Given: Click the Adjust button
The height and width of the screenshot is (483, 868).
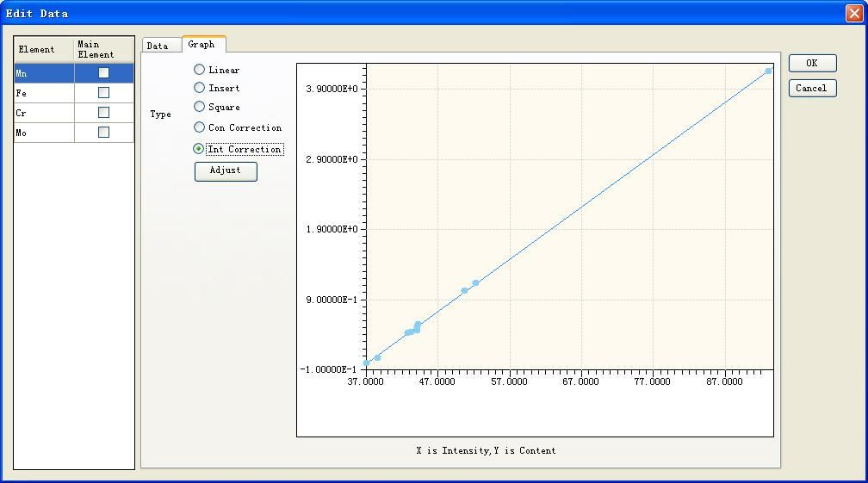Looking at the screenshot, I should 226,171.
